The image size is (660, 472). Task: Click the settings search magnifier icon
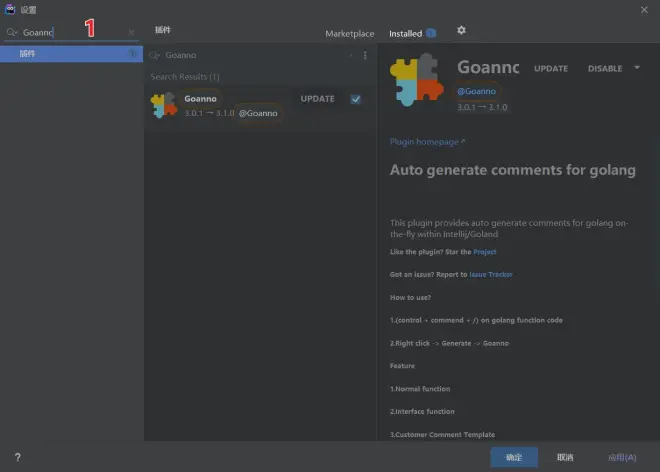pyautogui.click(x=11, y=32)
